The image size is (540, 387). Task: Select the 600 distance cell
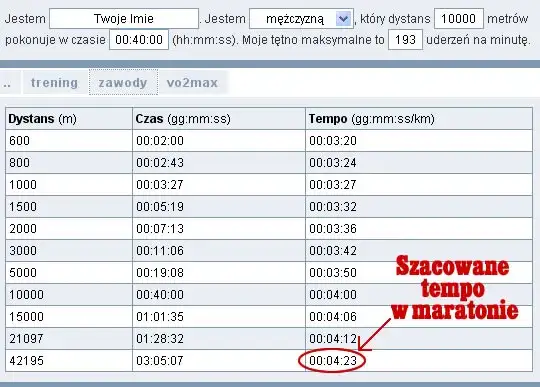(x=69, y=141)
